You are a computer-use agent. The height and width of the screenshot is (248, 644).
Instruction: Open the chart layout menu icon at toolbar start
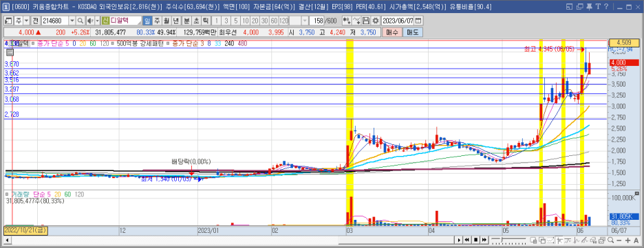pos(8,21)
